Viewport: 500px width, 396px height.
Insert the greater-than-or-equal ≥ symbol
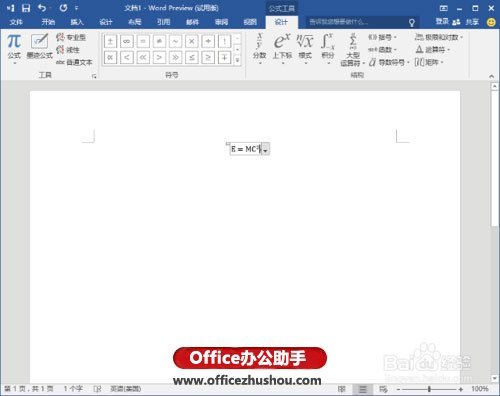208,57
